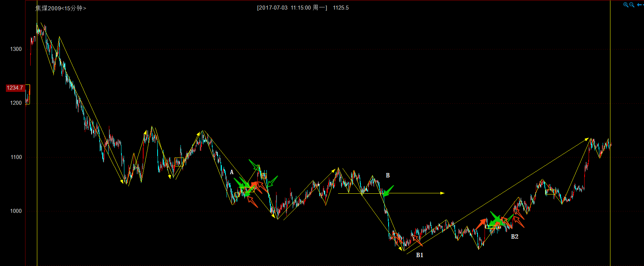Click the zoom in magnifier icon

tap(626, 5)
